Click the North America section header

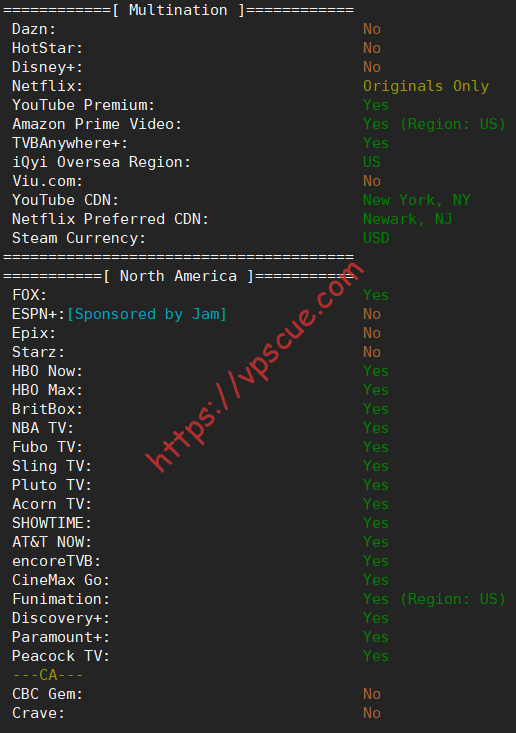click(x=178, y=276)
